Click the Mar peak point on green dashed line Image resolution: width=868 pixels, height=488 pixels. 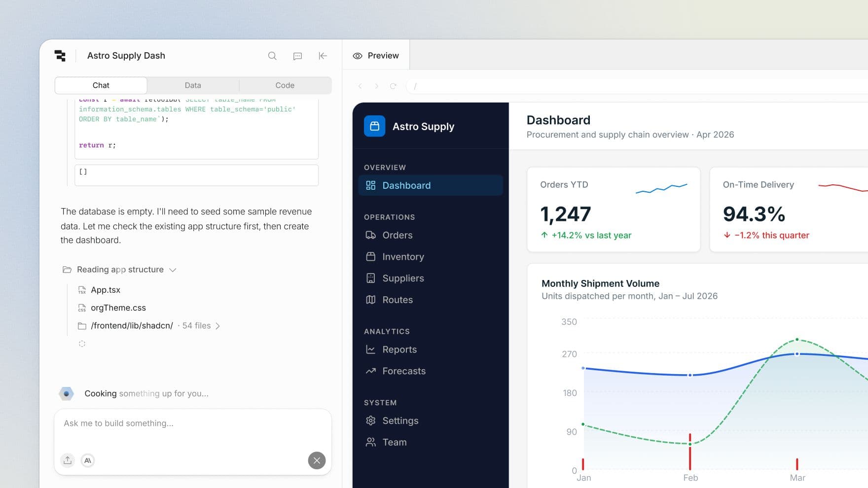[797, 340]
